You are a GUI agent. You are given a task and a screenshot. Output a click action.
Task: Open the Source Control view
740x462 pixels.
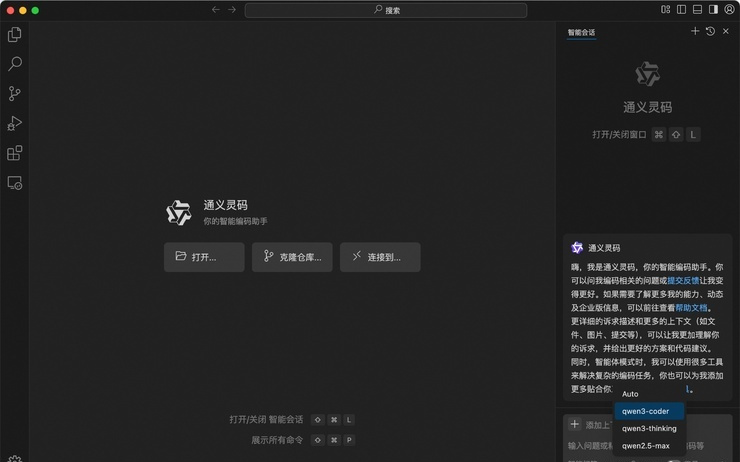15,93
